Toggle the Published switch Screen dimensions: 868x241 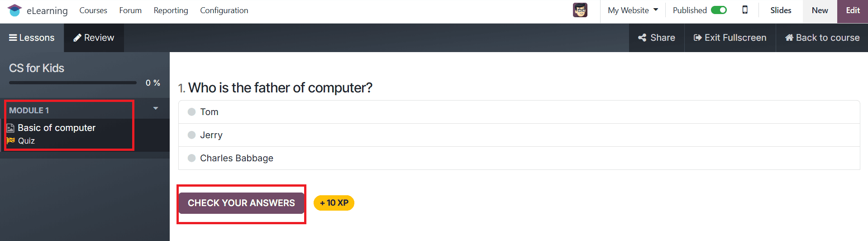[719, 10]
